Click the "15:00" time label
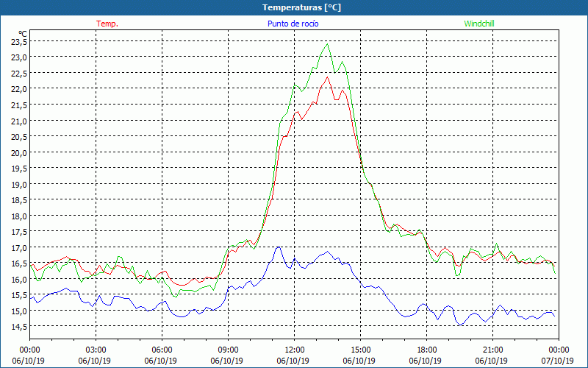 360,350
